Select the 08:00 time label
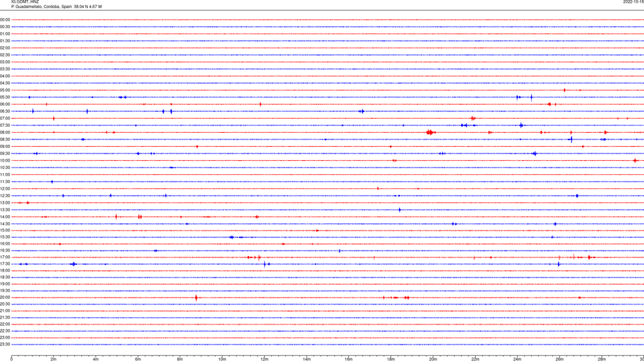Image resolution: width=644 pixels, height=362 pixels. pyautogui.click(x=5, y=132)
